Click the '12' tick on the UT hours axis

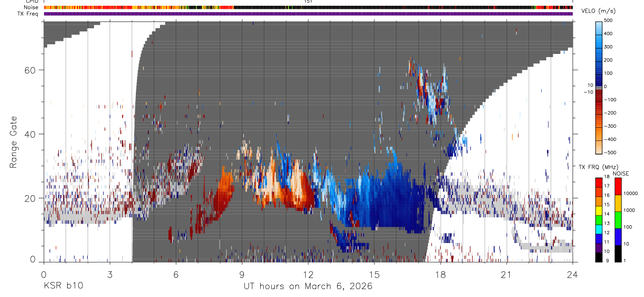[308, 274]
